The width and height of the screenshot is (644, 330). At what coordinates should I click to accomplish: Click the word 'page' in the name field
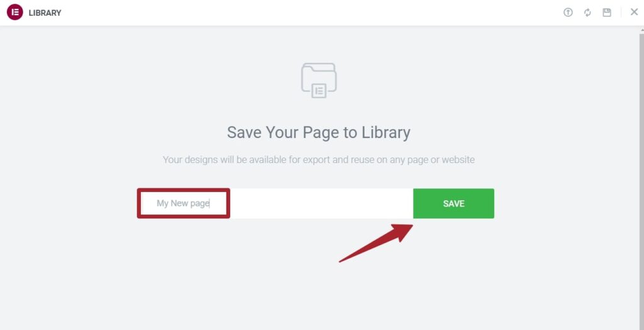[x=199, y=203]
